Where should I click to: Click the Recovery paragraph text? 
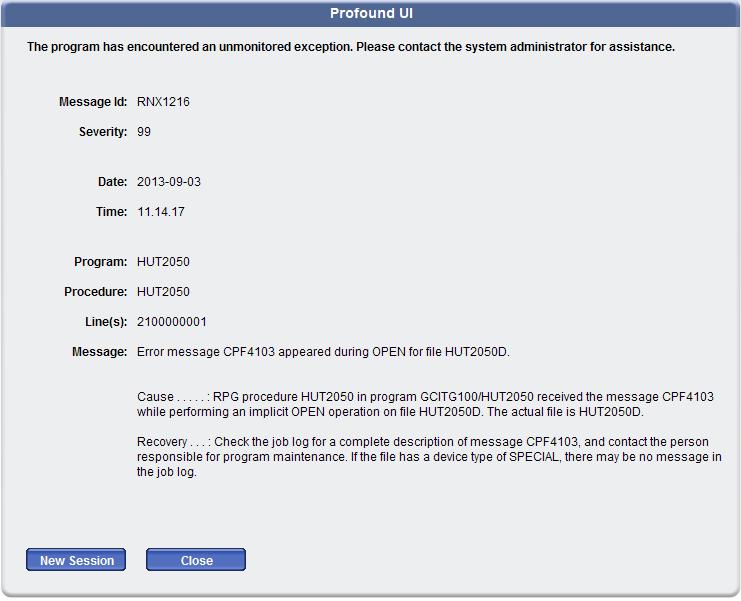(x=429, y=456)
